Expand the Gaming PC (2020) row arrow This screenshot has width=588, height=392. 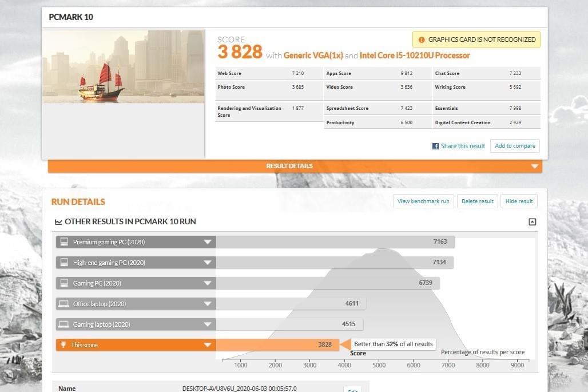click(x=208, y=283)
